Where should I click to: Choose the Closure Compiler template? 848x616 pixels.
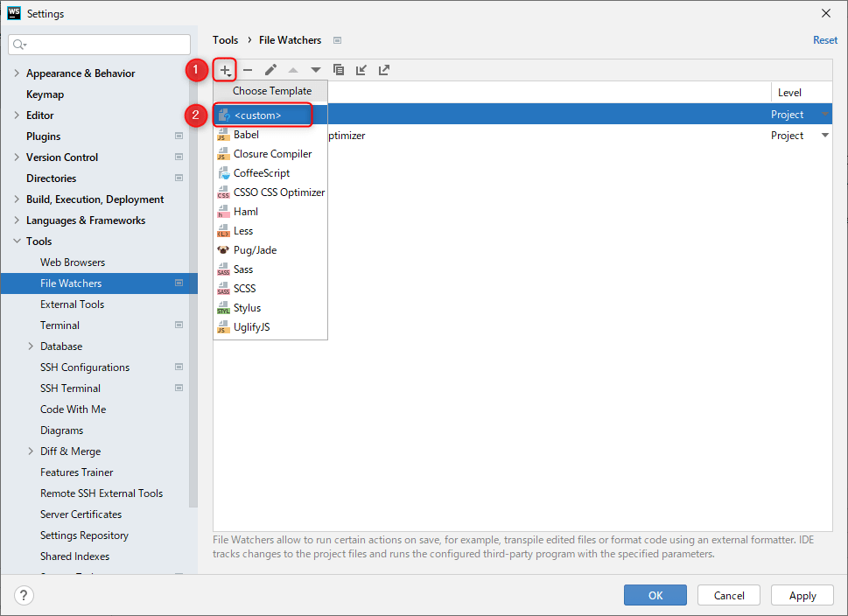pyautogui.click(x=270, y=154)
